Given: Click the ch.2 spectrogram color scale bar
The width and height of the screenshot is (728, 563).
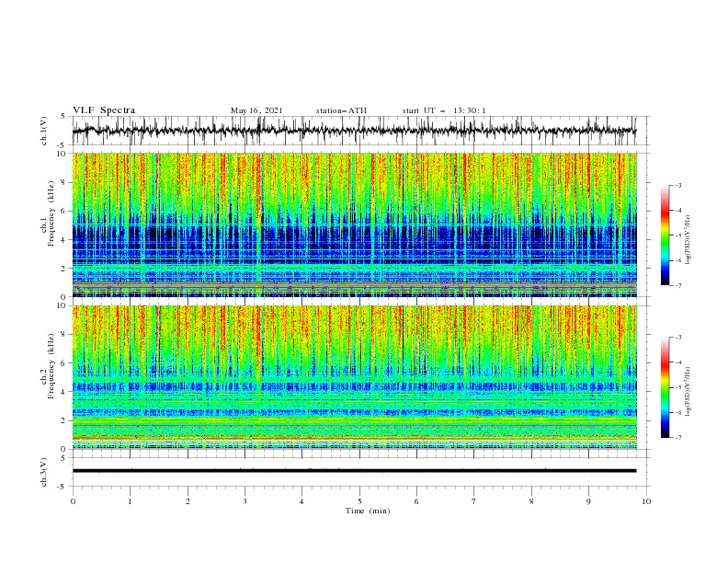Looking at the screenshot, I should (665, 387).
